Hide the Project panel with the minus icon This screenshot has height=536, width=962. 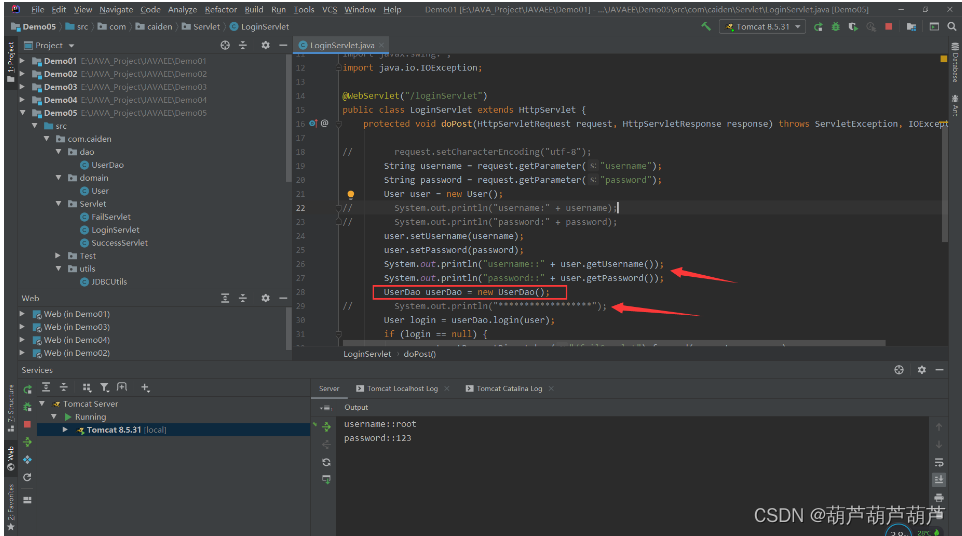point(283,45)
